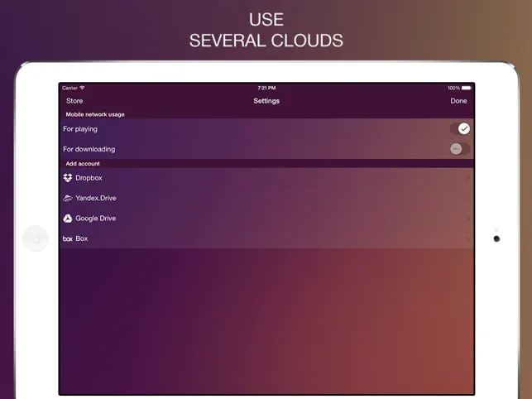Tap the Yandex.Drive saucer icon

(68, 199)
